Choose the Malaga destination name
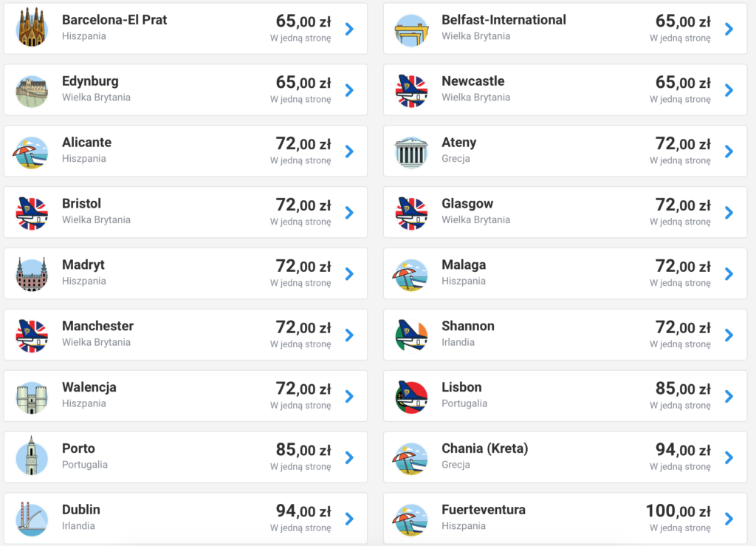The height and width of the screenshot is (546, 756). 464,265
